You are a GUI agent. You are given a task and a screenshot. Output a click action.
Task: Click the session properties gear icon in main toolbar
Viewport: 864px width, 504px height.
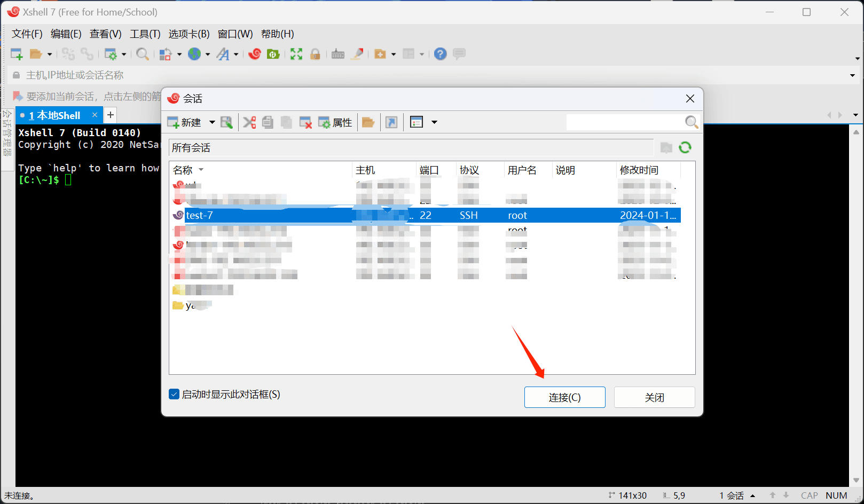pyautogui.click(x=111, y=54)
